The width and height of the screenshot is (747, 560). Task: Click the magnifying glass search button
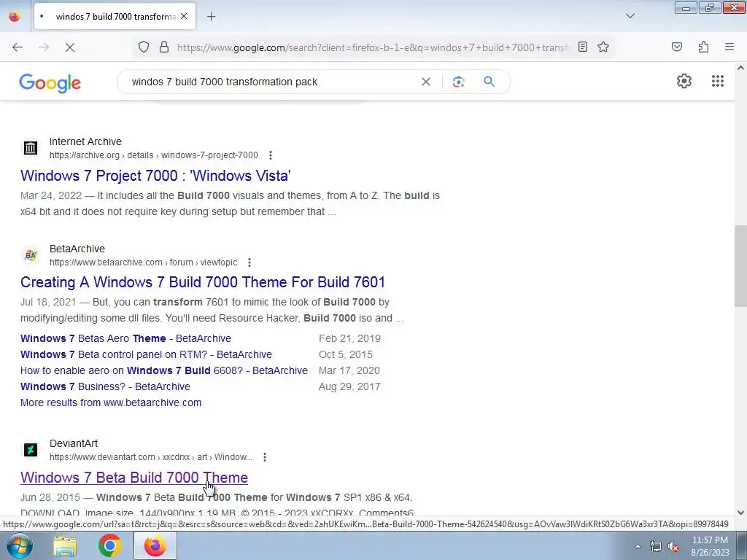click(489, 82)
